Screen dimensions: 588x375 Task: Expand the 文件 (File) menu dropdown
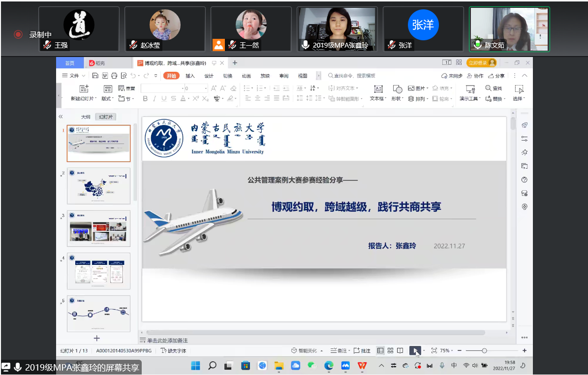[x=74, y=76]
